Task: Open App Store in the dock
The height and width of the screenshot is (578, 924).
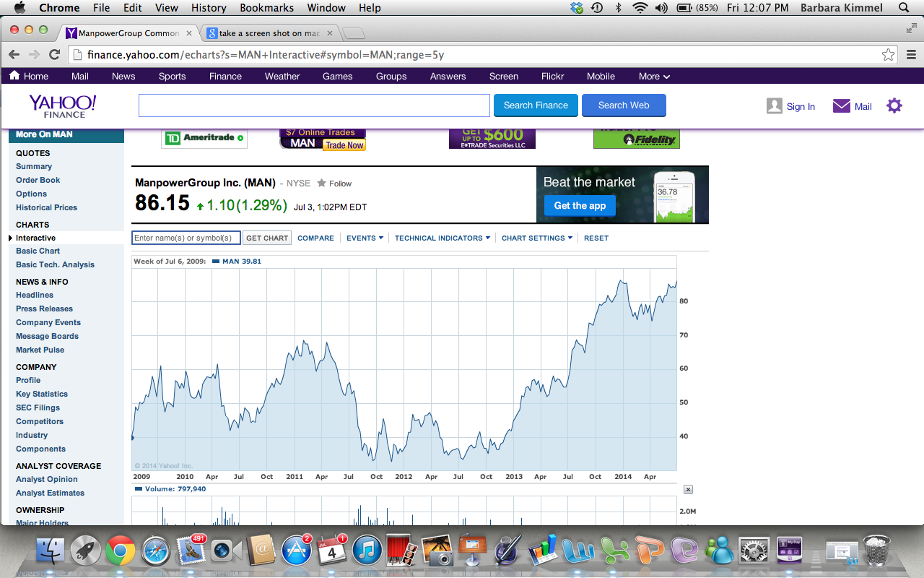Action: 296,551
